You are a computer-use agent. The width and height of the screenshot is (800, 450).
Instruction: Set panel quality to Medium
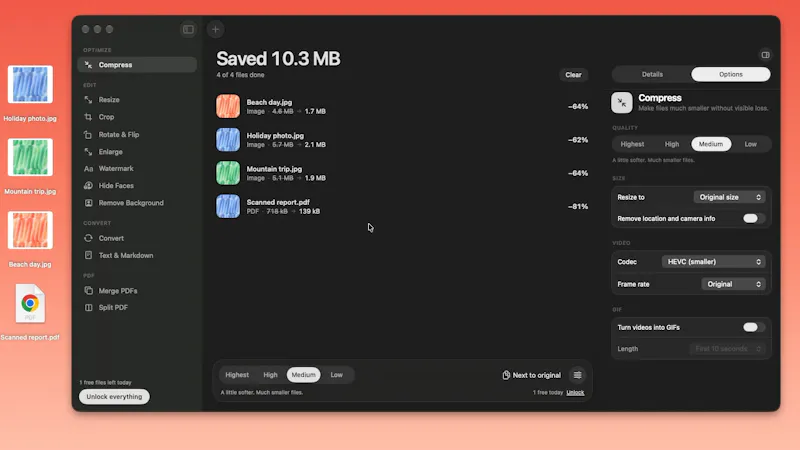pyautogui.click(x=711, y=144)
